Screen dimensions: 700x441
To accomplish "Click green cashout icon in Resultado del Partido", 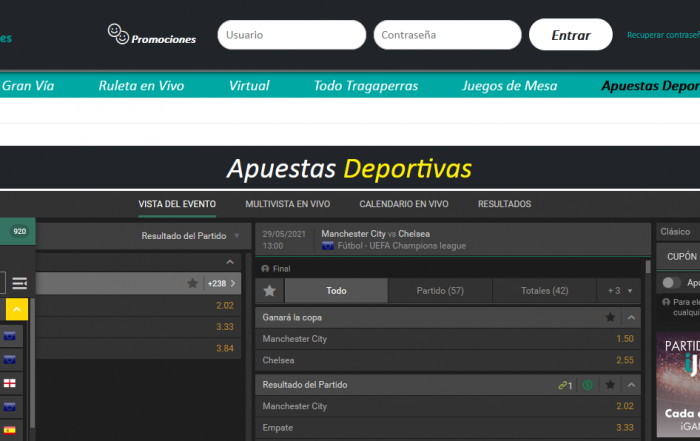I will click(588, 385).
